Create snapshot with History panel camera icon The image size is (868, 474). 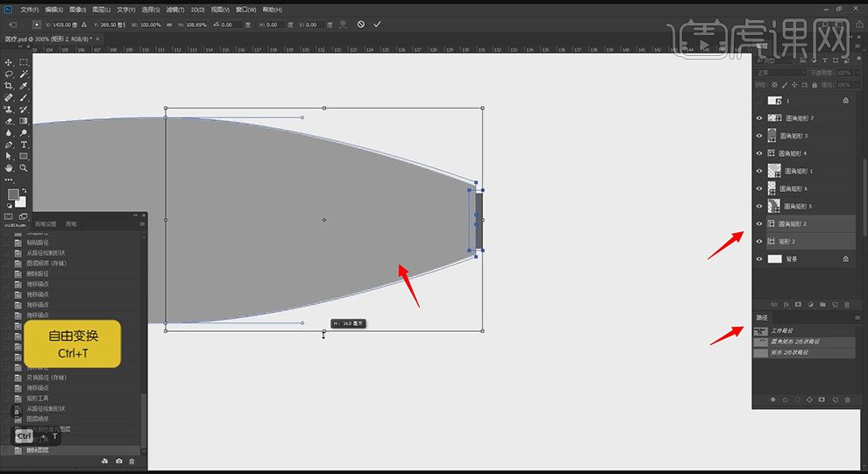[119, 461]
